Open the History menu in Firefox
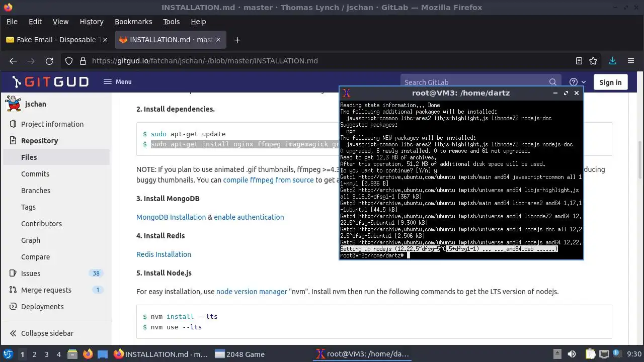 pyautogui.click(x=92, y=22)
